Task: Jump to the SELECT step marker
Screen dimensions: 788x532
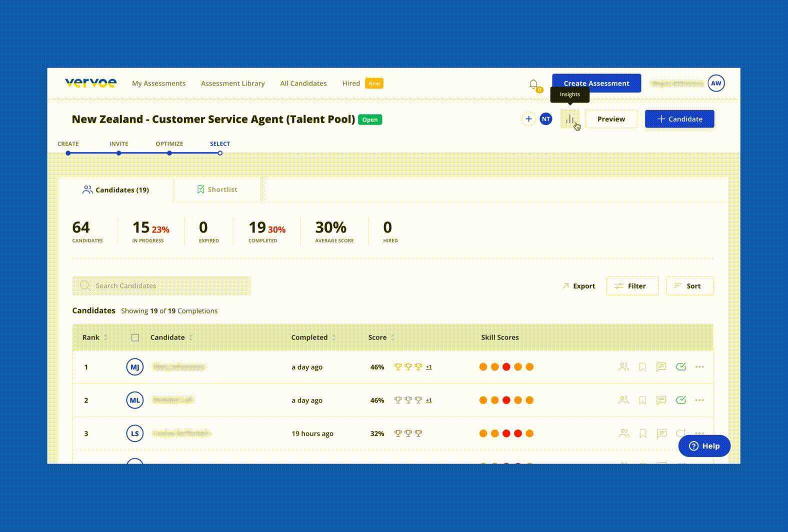Action: pyautogui.click(x=220, y=153)
